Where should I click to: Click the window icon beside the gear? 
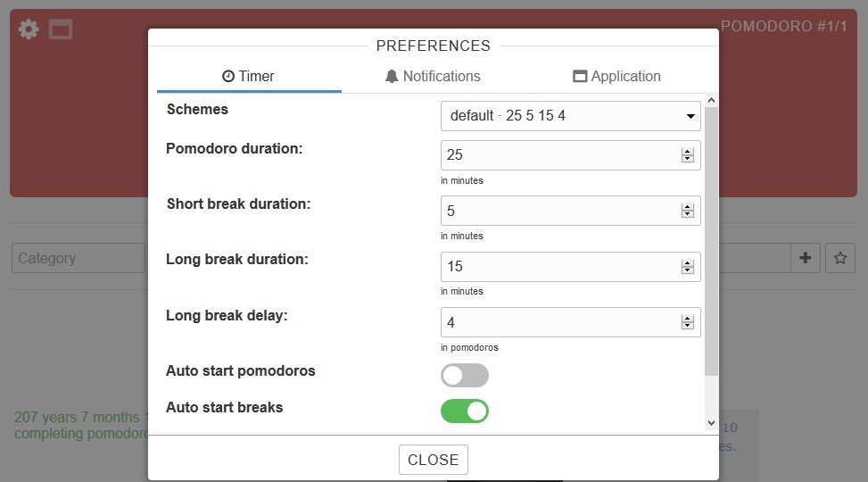[61, 29]
